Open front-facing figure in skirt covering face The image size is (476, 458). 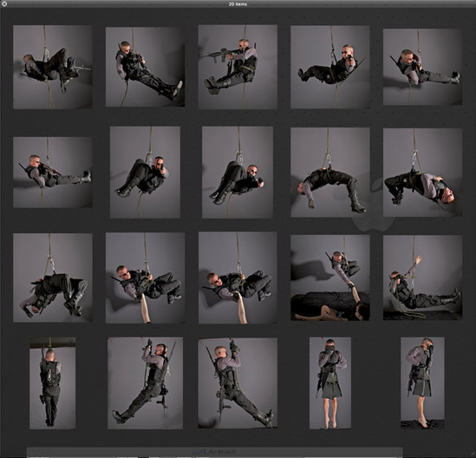[x=330, y=383]
